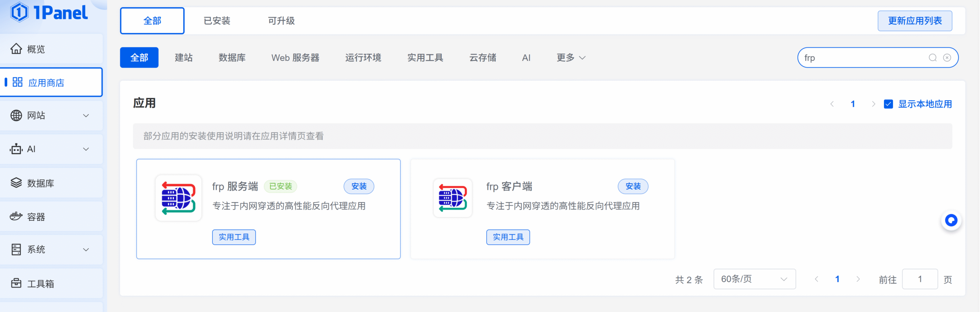This screenshot has width=980, height=312.
Task: Clear the frp search text
Action: pos(947,58)
